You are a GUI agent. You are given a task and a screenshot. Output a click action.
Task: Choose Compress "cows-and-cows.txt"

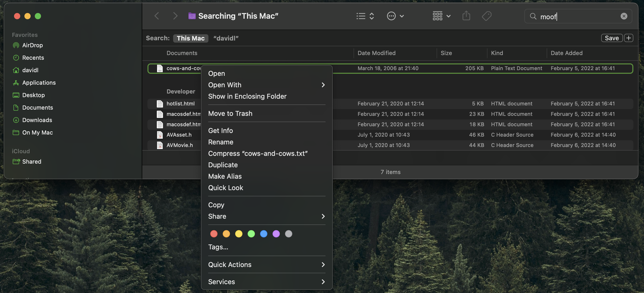tap(267, 154)
